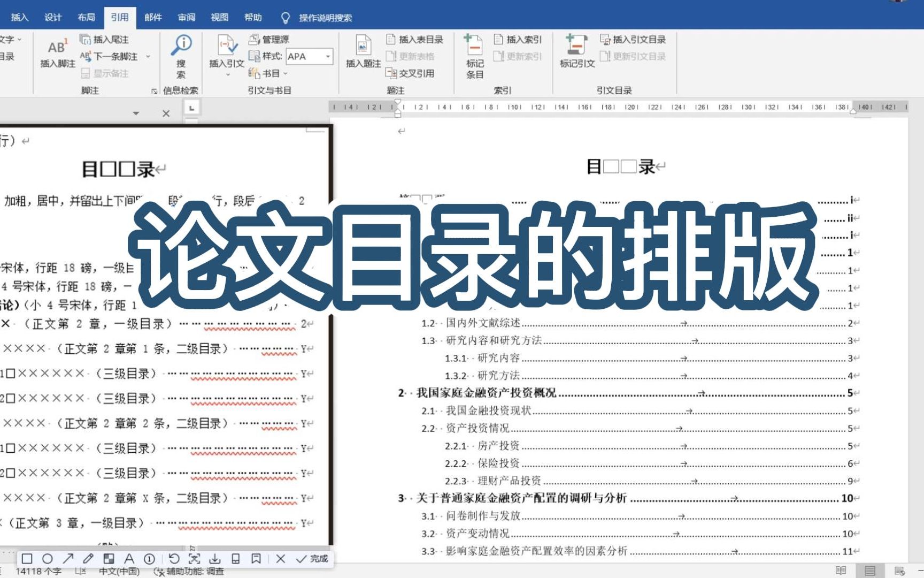Open the 邮件 ribbon tab

click(153, 17)
